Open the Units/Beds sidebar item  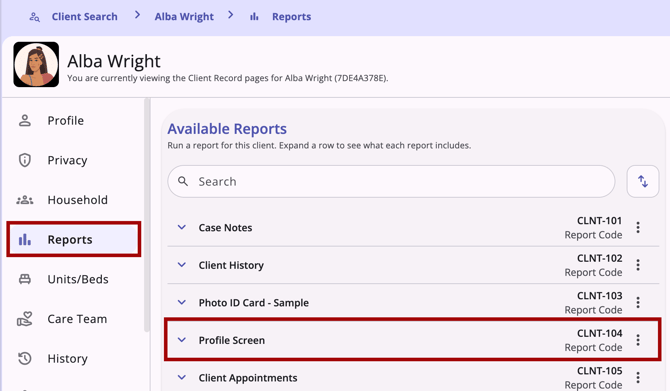73,279
